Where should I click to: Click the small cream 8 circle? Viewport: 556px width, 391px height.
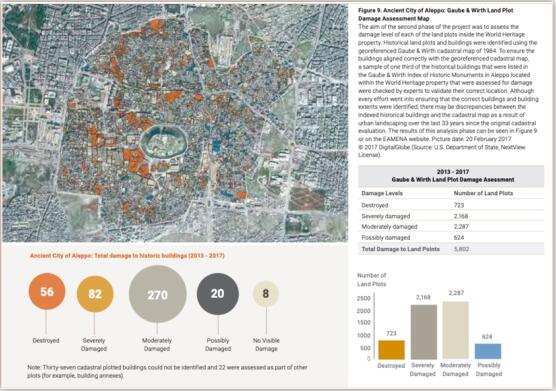click(266, 294)
